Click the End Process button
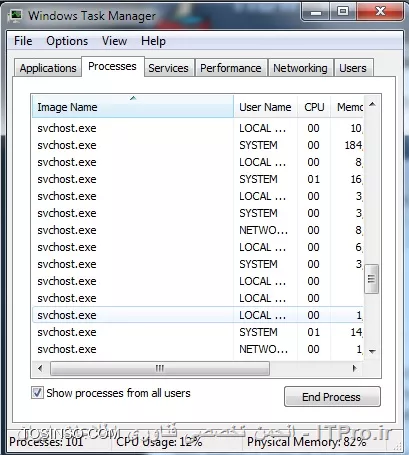This screenshot has width=409, height=455. click(332, 397)
